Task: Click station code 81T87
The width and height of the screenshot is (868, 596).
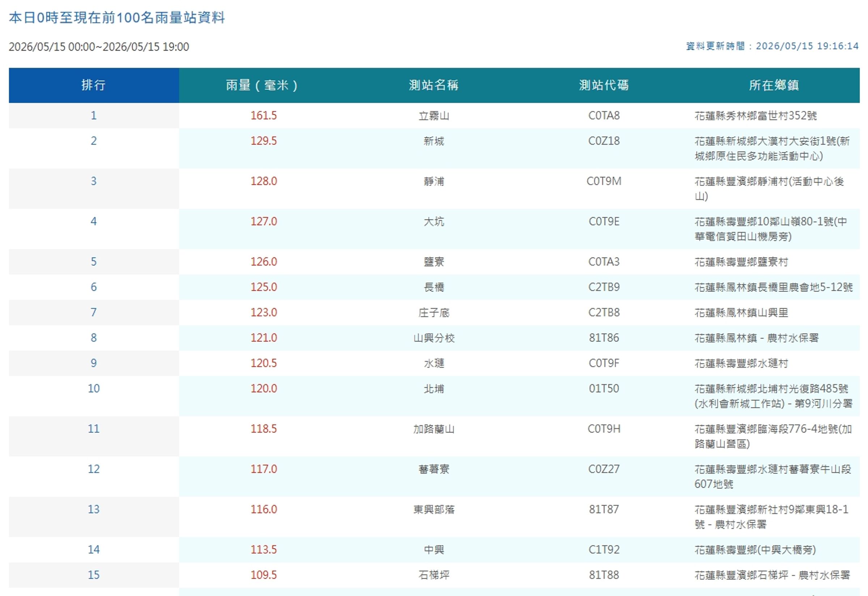Action: 604,509
